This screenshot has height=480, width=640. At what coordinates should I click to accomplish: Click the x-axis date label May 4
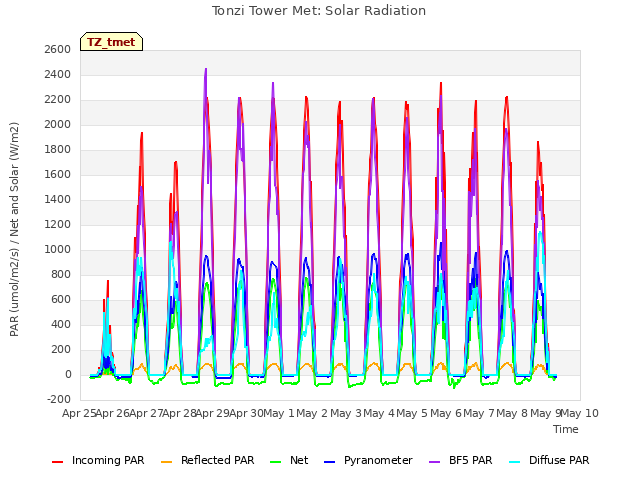click(379, 413)
